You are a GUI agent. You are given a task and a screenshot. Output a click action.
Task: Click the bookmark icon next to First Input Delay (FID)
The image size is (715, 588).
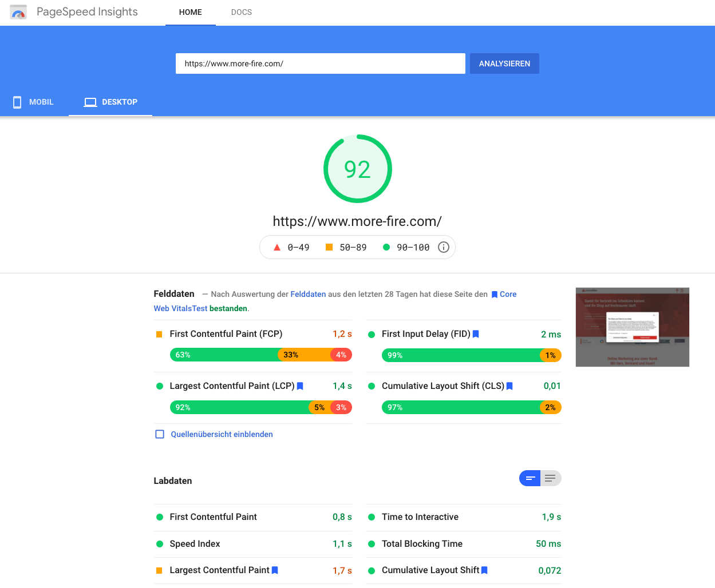coord(476,334)
